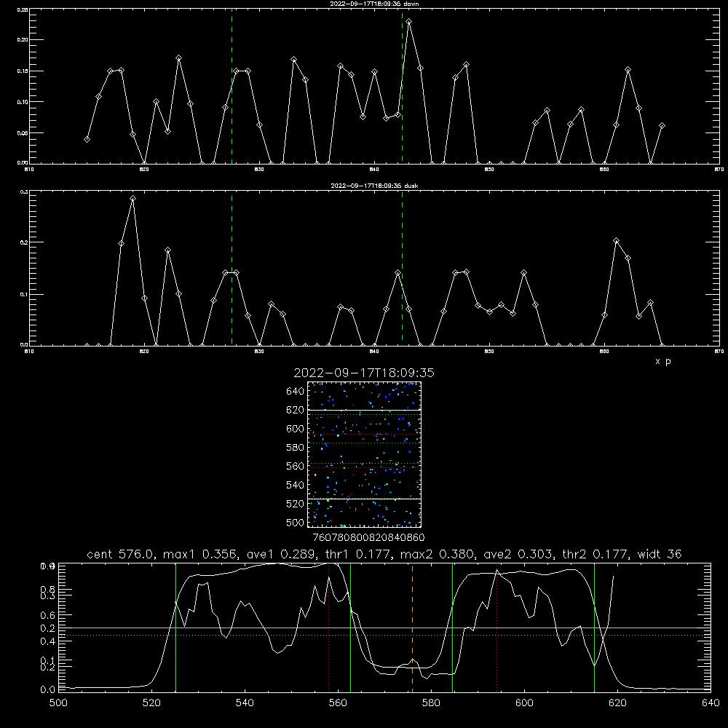Viewport: 728px width, 728px height.
Task: Click the green vertical line near 563
Action: coord(351,628)
